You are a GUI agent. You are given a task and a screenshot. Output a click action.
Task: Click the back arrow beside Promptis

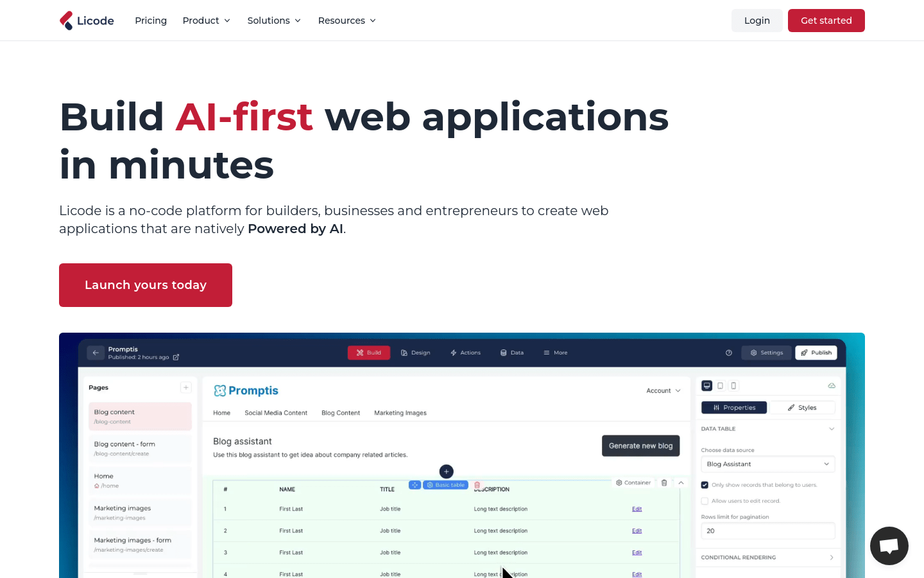[x=96, y=353]
